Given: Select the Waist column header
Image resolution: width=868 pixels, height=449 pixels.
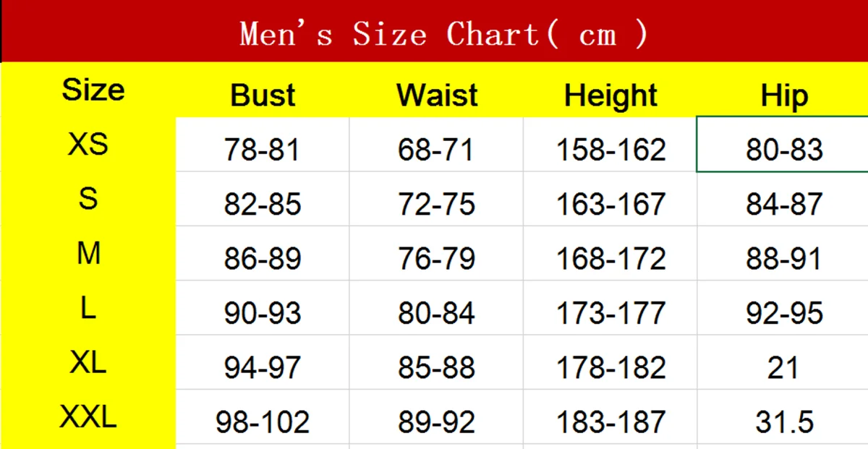Looking at the screenshot, I should coord(437,95).
